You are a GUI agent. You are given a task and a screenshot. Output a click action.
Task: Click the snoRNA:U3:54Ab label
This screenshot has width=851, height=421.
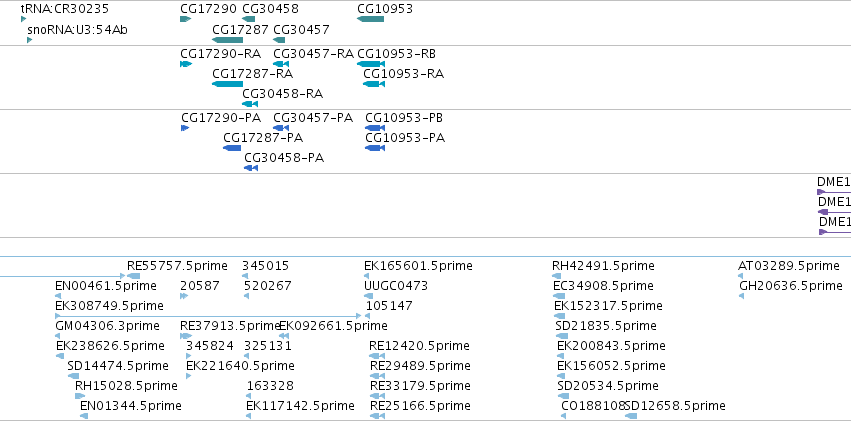pyautogui.click(x=78, y=29)
